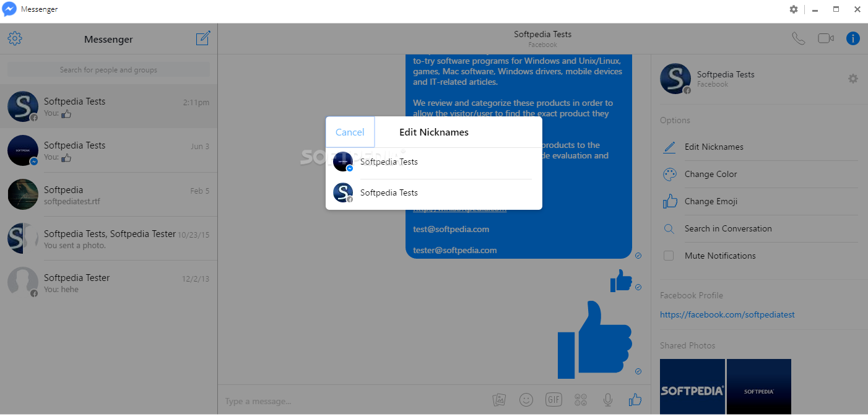Compose a new message
The image size is (868, 419).
pyautogui.click(x=203, y=38)
